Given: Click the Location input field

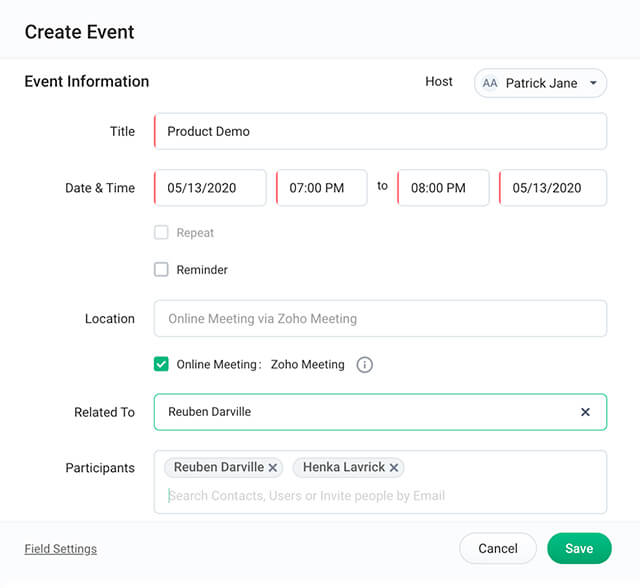Looking at the screenshot, I should pos(380,319).
